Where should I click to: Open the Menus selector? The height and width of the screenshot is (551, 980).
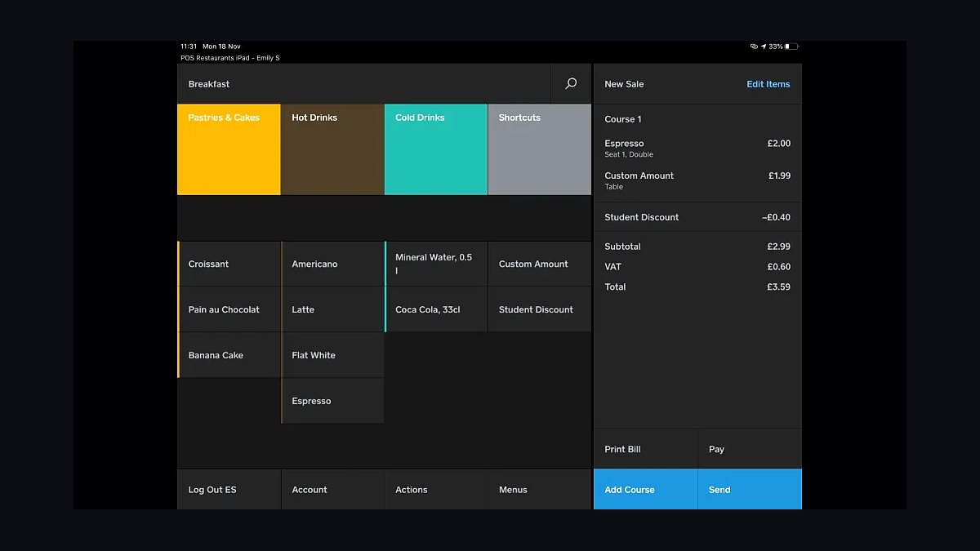(x=540, y=489)
